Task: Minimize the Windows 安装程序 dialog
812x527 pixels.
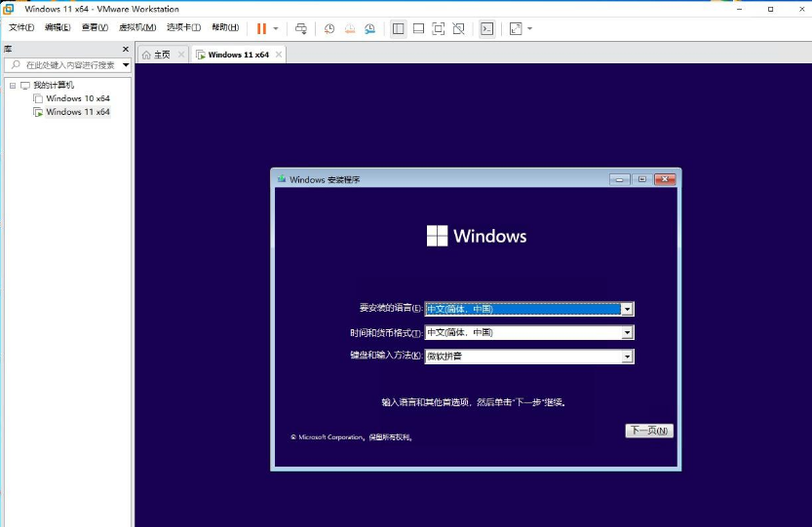Action: pyautogui.click(x=619, y=179)
